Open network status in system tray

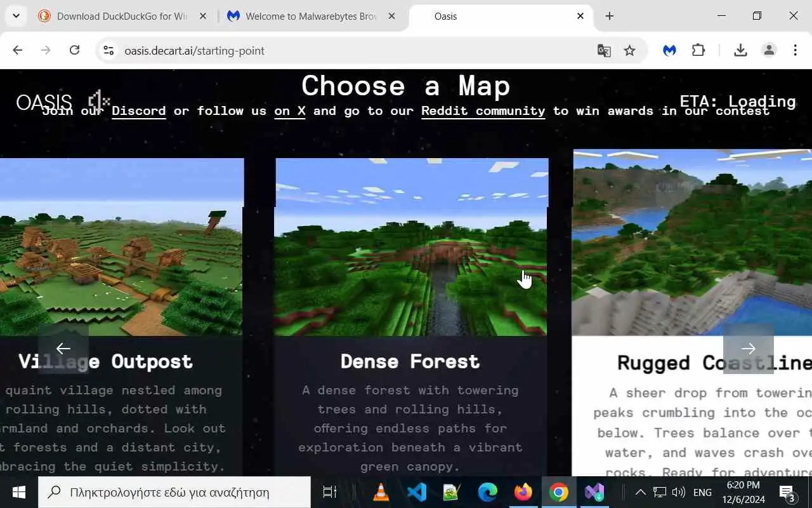660,492
